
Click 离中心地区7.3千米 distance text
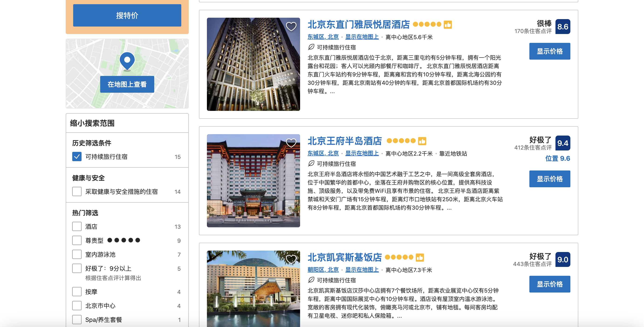click(x=409, y=270)
